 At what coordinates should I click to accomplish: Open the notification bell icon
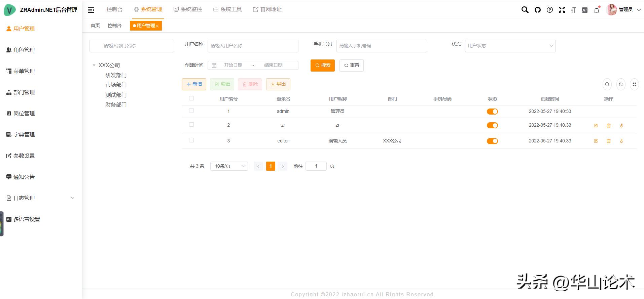(x=597, y=10)
